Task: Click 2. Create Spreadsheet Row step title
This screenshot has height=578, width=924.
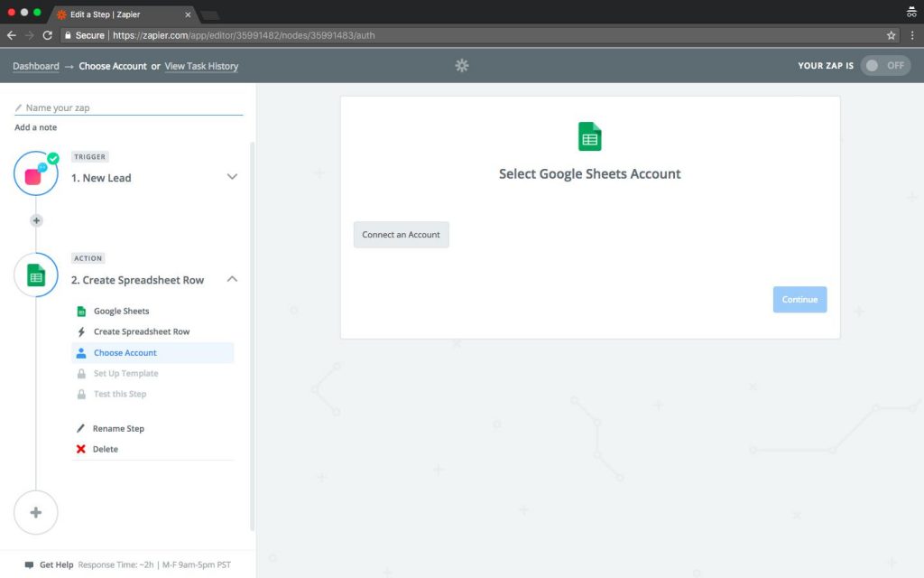Action: [x=137, y=280]
